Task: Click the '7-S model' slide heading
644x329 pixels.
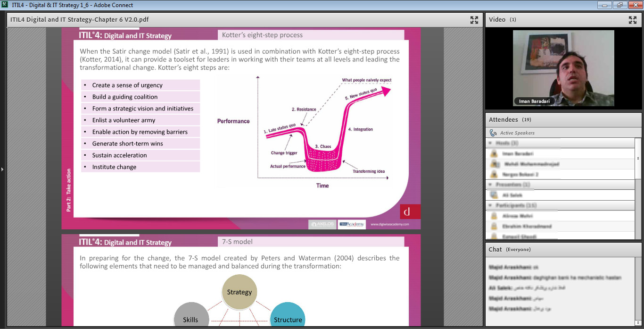Action: [238, 242]
